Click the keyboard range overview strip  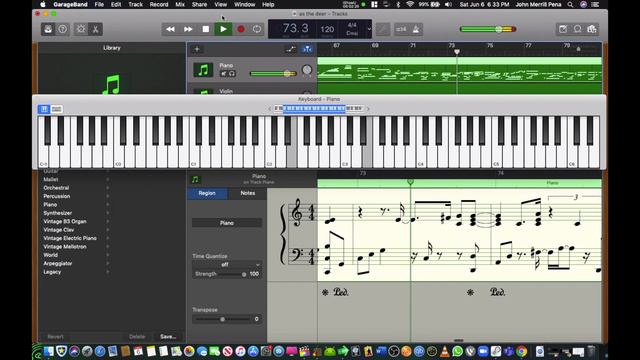(318, 108)
